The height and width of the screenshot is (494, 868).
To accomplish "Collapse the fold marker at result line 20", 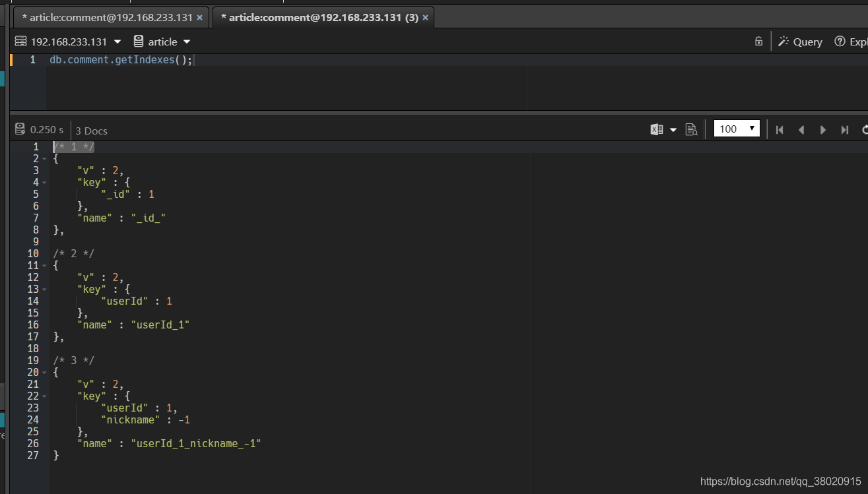I will point(44,373).
